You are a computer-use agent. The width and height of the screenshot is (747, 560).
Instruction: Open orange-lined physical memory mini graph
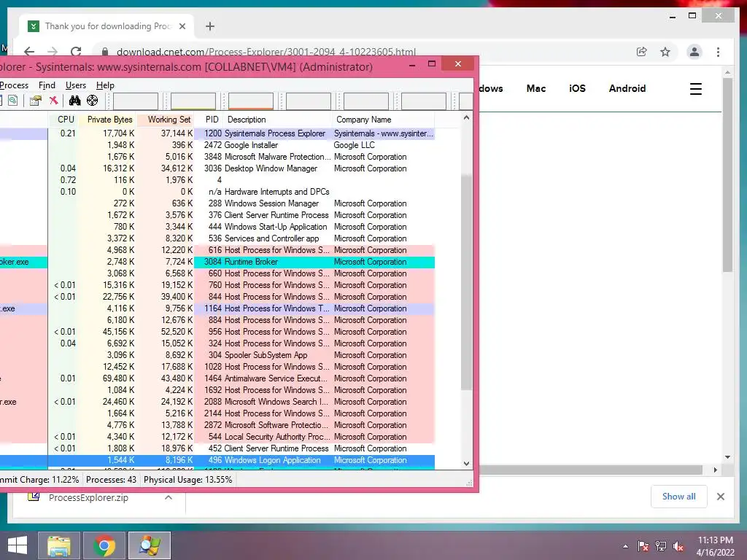click(251, 101)
